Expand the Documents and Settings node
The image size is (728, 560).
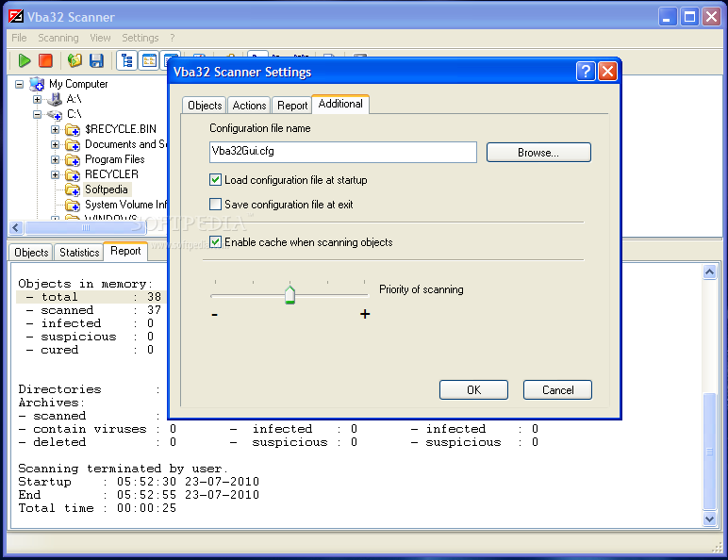pyautogui.click(x=55, y=144)
